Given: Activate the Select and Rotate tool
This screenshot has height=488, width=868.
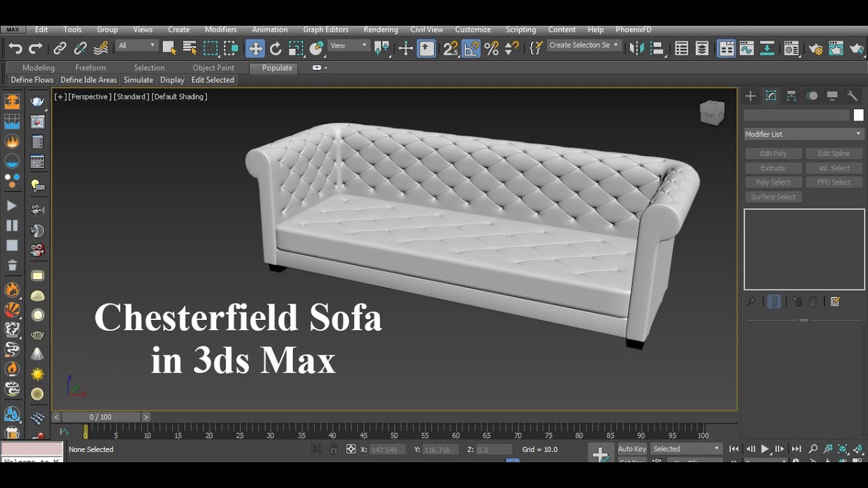Looking at the screenshot, I should tap(275, 48).
